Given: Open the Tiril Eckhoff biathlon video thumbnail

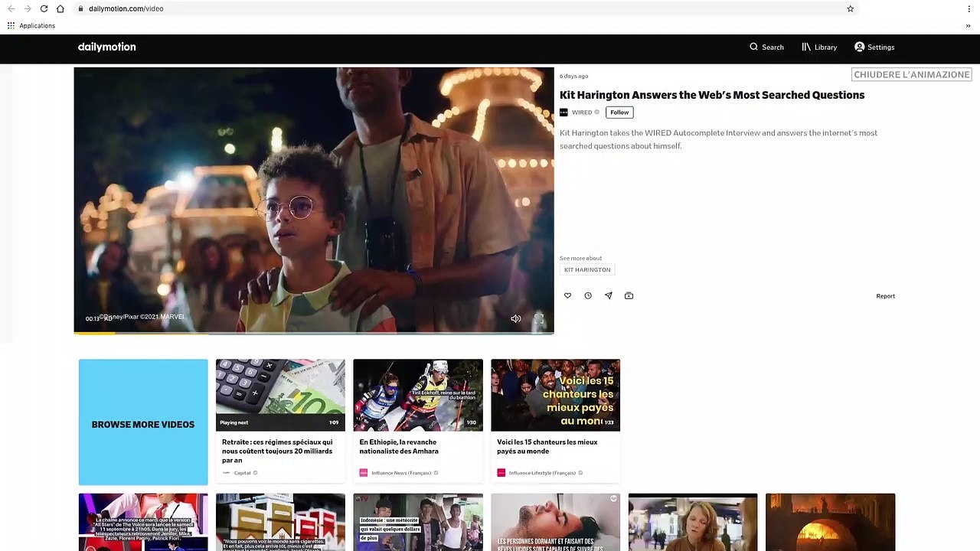Looking at the screenshot, I should click(x=418, y=395).
